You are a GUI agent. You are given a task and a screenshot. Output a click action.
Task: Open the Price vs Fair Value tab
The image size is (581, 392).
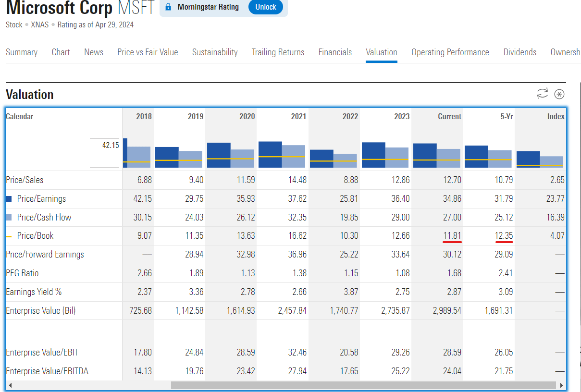pos(148,52)
